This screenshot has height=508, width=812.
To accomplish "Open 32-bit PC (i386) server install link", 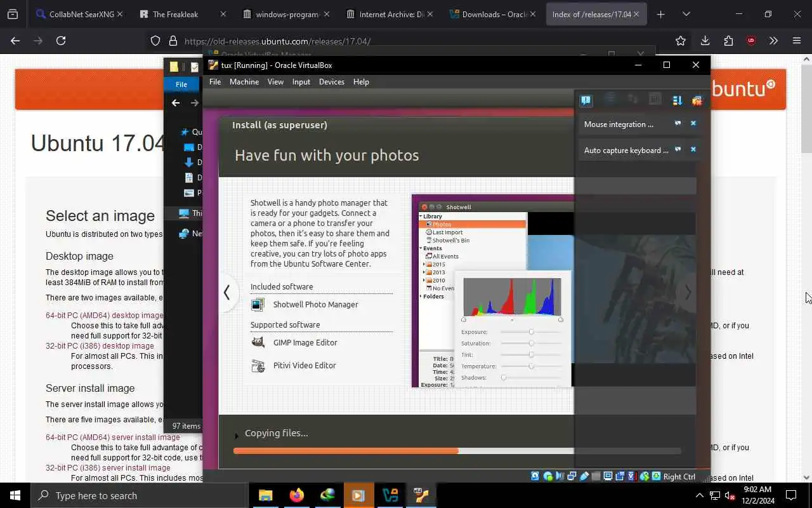I will 108,467.
